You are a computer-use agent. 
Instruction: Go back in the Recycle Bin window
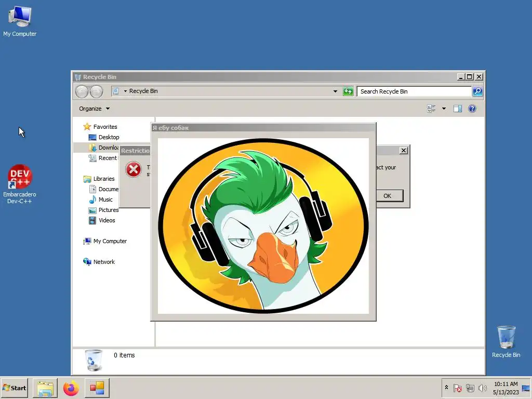click(x=82, y=91)
